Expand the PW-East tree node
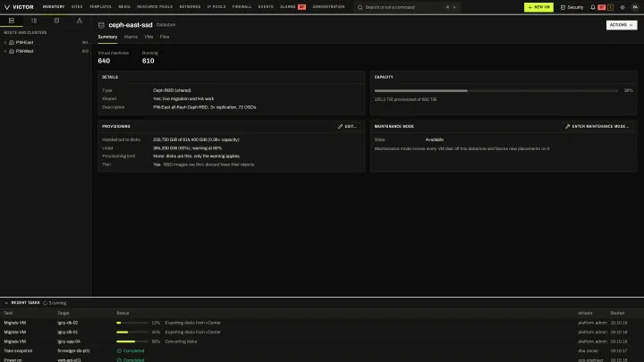644x362 pixels. tap(5, 42)
